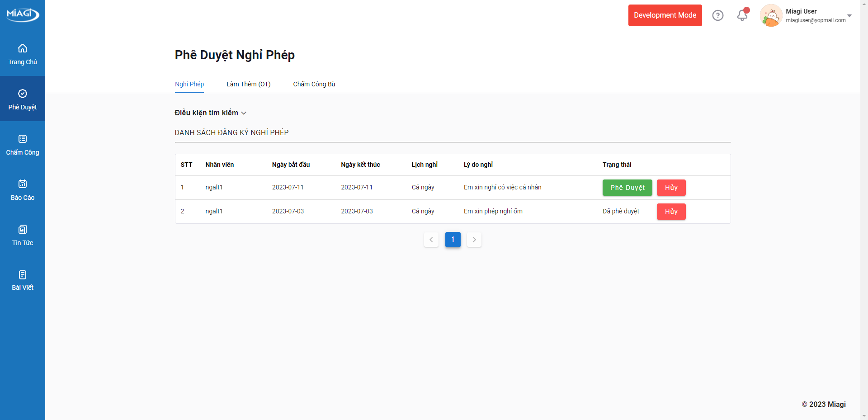Open Trang Chủ home icon
The width and height of the screenshot is (868, 420).
point(23,48)
